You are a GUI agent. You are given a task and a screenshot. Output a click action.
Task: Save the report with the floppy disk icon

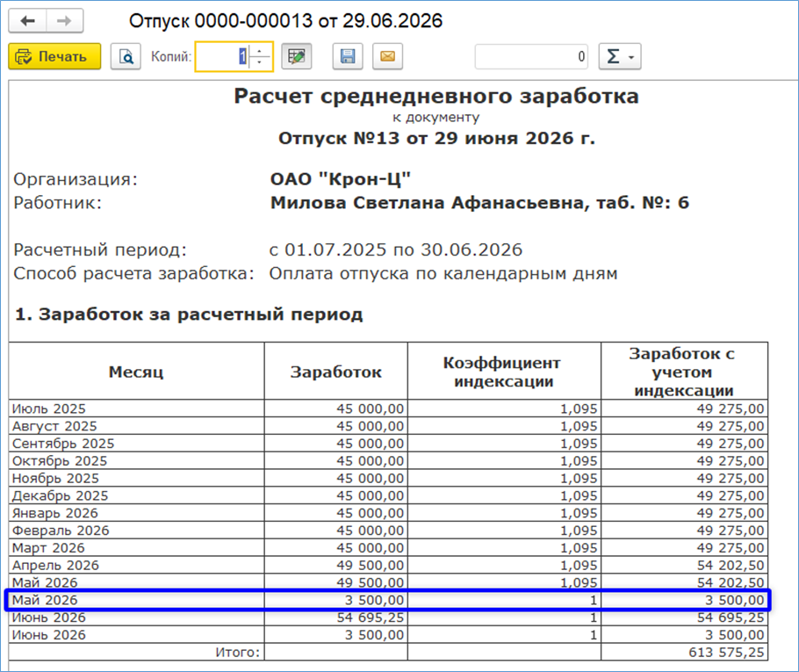348,56
